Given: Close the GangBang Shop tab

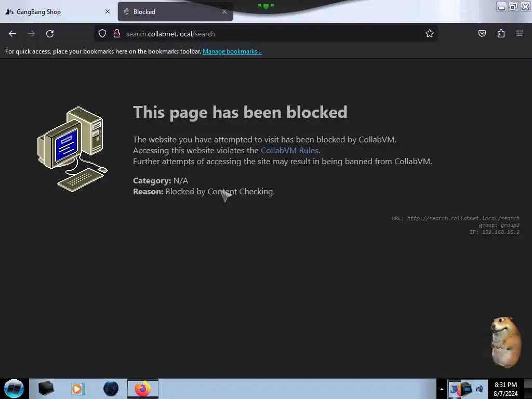Looking at the screenshot, I should [x=108, y=11].
